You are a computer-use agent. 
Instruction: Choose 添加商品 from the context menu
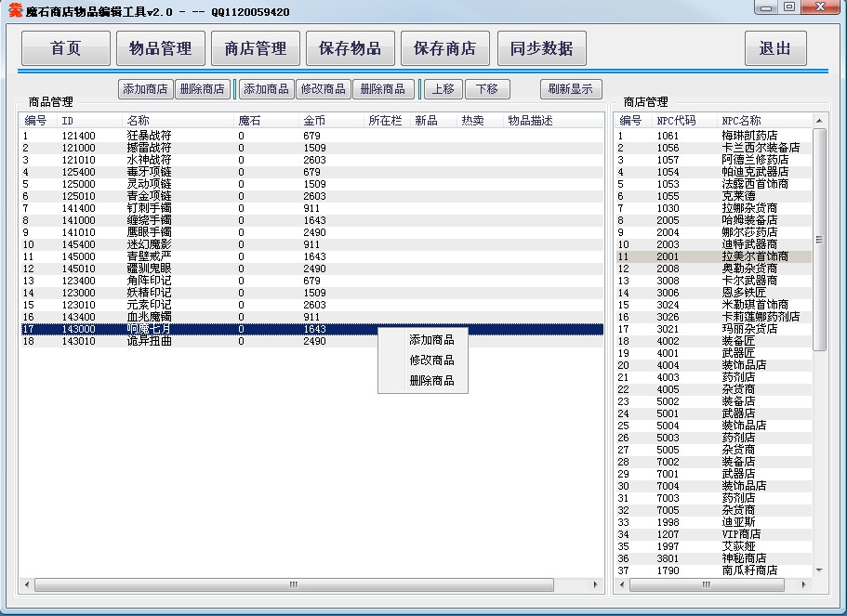click(x=431, y=340)
